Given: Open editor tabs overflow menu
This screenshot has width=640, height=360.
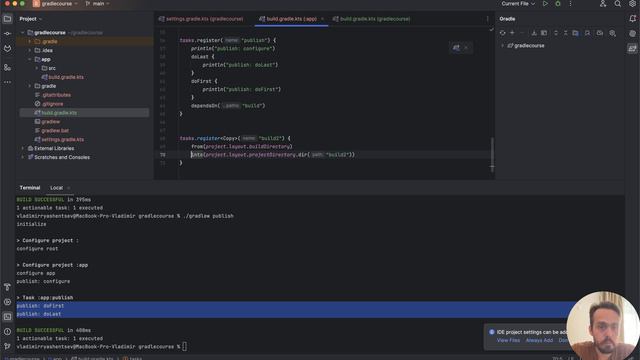Looking at the screenshot, I should [x=487, y=19].
